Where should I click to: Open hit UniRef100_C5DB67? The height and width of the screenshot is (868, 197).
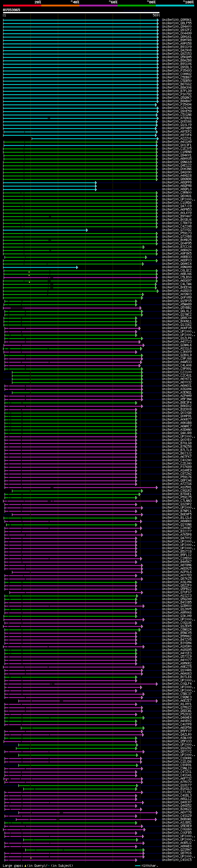point(177,78)
